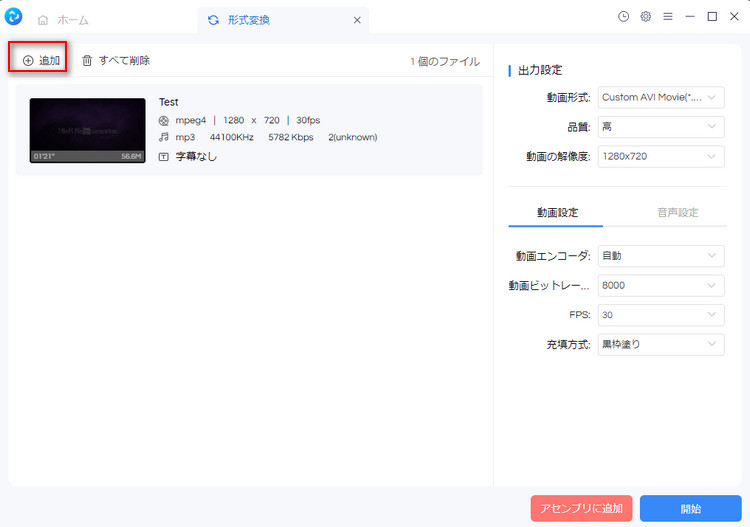Open the settings gear icon
The height and width of the screenshot is (527, 750).
tap(646, 17)
